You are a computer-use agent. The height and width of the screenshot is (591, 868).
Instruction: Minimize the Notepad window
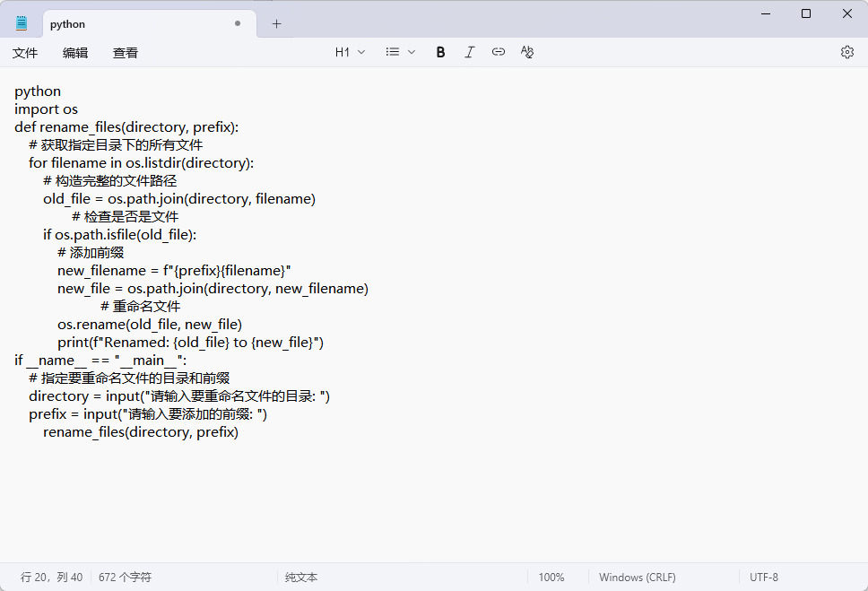coord(766,13)
